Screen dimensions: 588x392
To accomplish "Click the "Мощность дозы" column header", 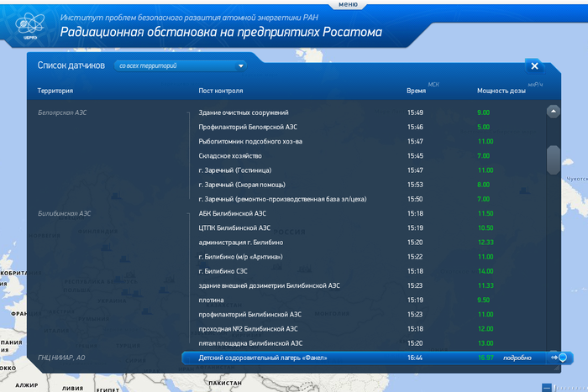I will pos(501,91).
